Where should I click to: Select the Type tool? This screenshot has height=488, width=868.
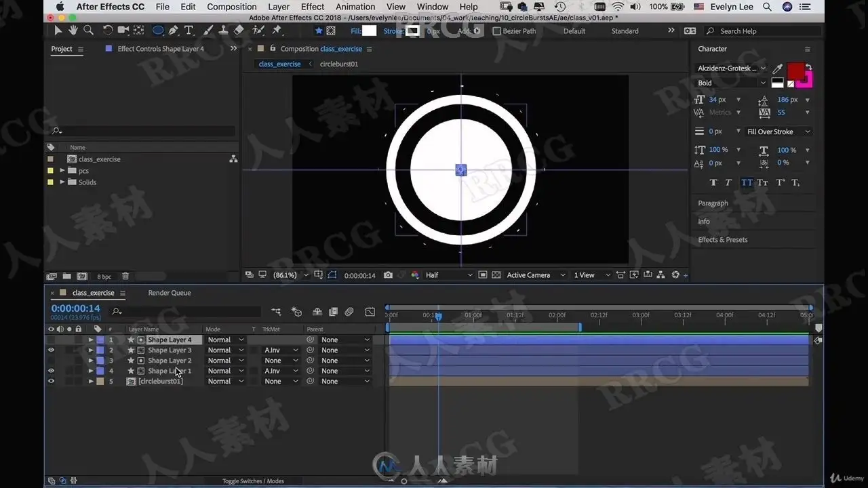pyautogui.click(x=189, y=30)
